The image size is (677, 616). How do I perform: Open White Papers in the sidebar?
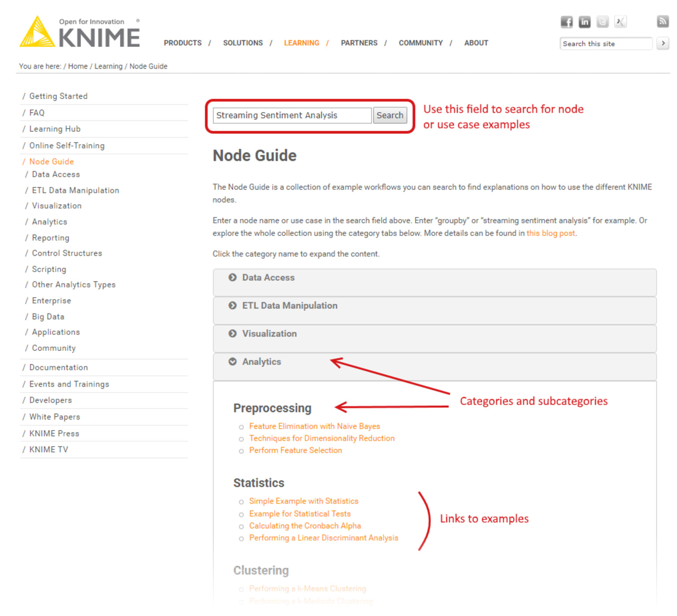55,417
